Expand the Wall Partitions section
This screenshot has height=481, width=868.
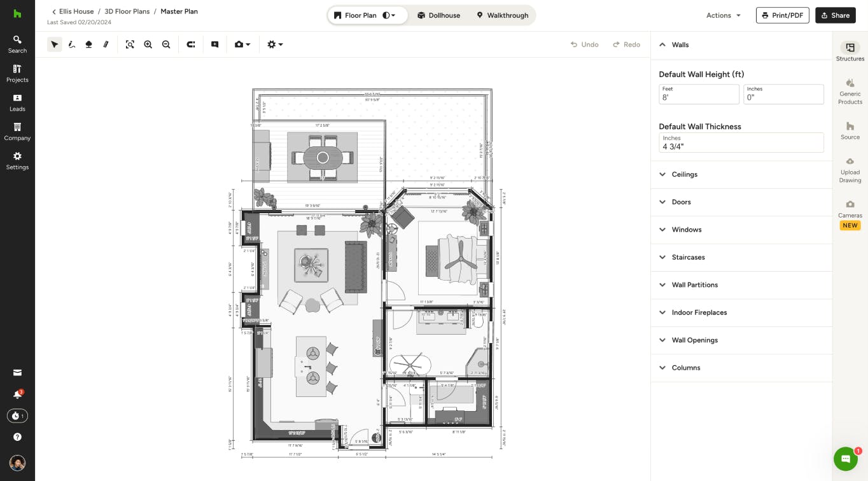(x=741, y=285)
